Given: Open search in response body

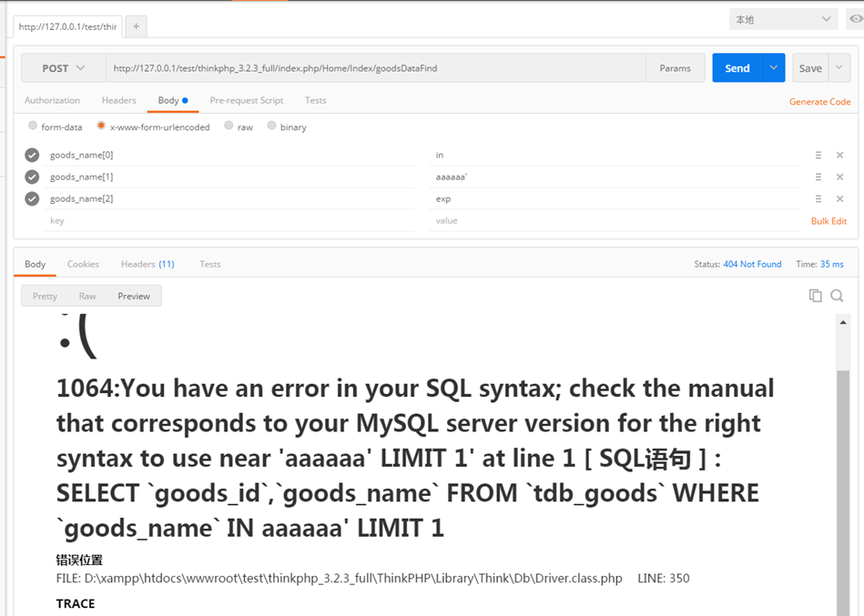Looking at the screenshot, I should click(837, 296).
